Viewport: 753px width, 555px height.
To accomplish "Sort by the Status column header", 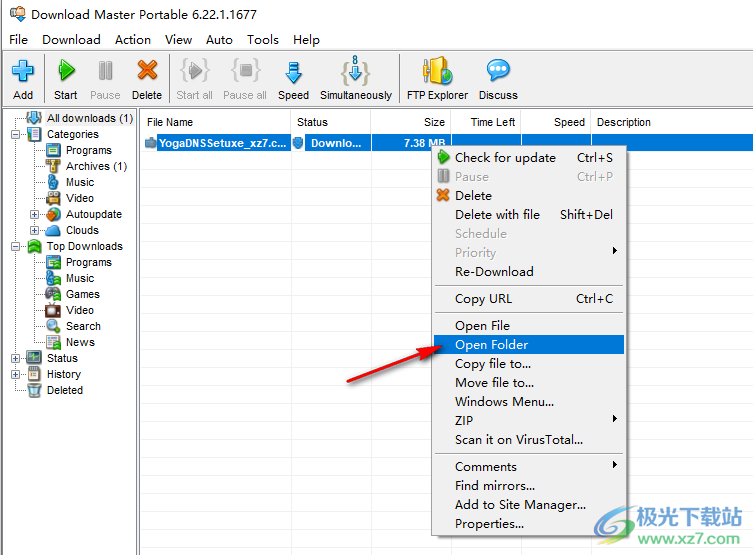I will (331, 122).
